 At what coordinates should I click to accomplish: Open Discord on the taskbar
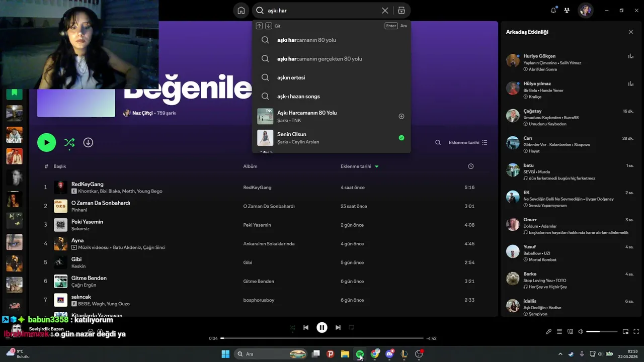[389, 354]
